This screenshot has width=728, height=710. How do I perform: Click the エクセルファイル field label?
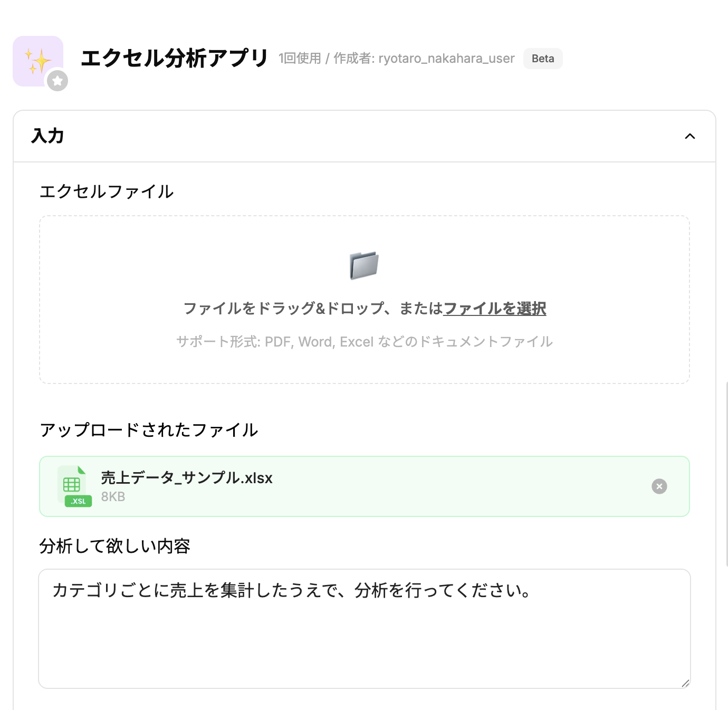[107, 191]
